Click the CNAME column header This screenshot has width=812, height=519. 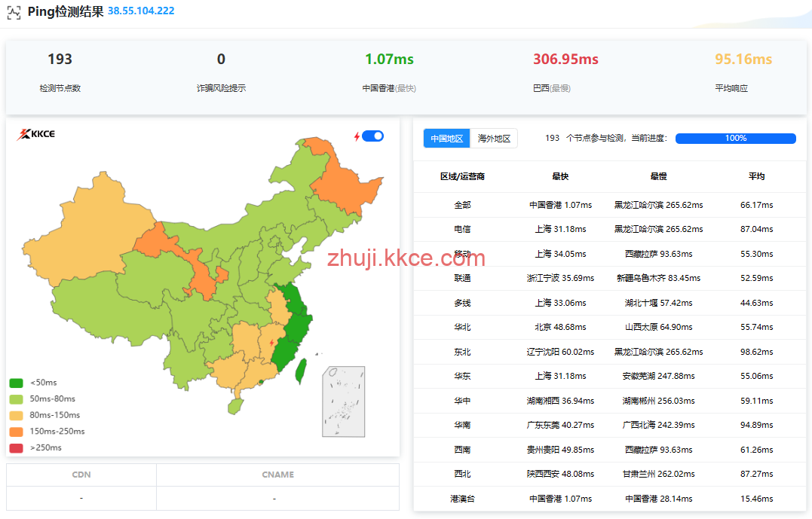click(x=277, y=475)
